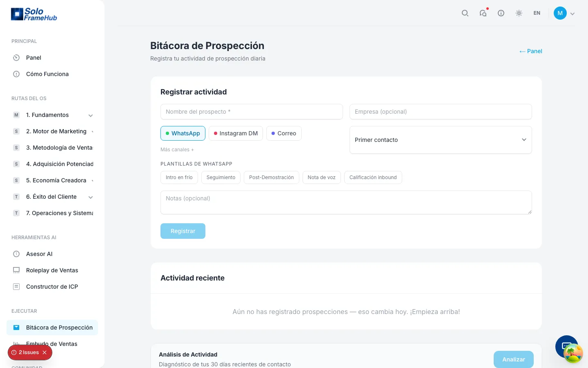Select the WhatsApp channel option
The width and height of the screenshot is (588, 368).
[183, 133]
